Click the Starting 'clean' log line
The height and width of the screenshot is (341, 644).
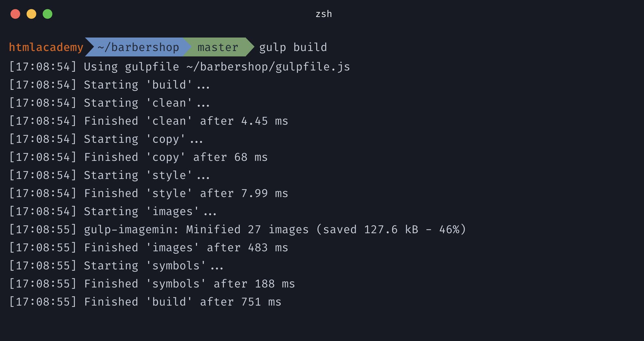[109, 103]
